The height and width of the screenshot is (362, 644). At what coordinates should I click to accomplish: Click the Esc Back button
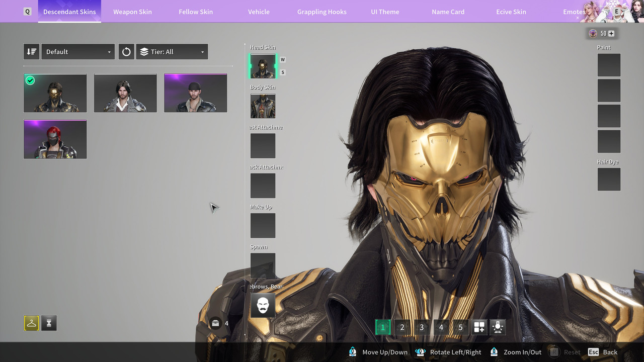(603, 352)
